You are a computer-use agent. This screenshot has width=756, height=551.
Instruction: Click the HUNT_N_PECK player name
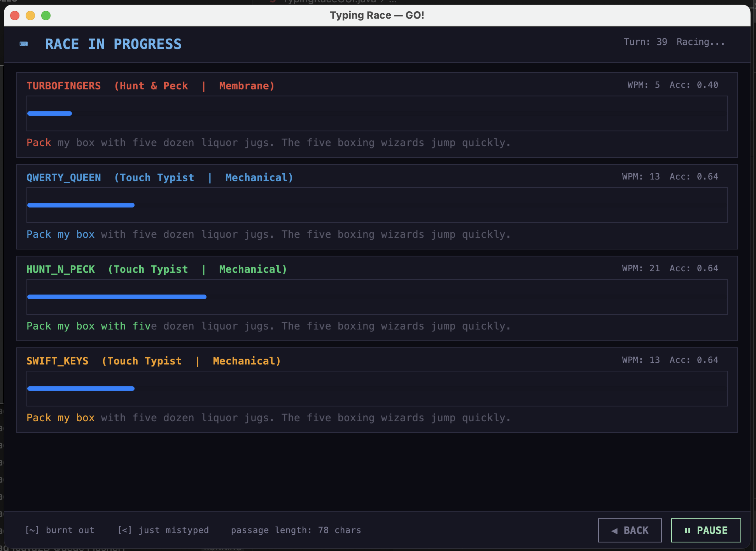60,269
